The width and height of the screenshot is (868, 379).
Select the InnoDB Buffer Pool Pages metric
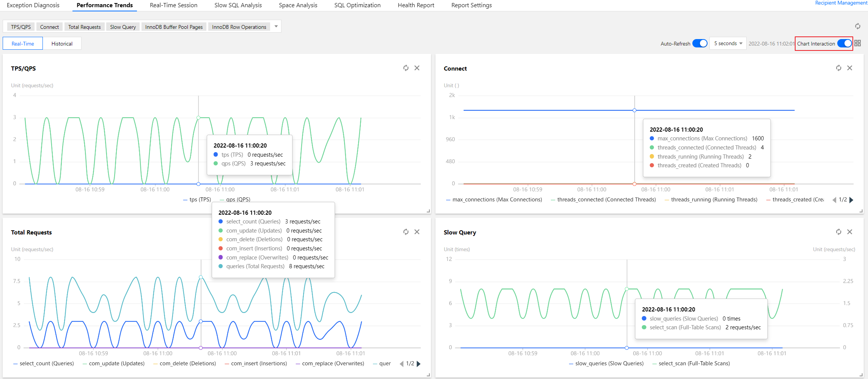[174, 27]
